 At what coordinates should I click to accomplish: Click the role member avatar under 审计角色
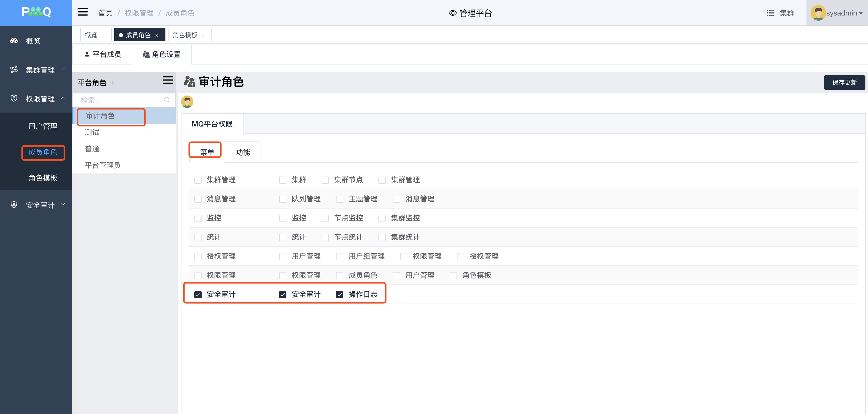tap(187, 102)
